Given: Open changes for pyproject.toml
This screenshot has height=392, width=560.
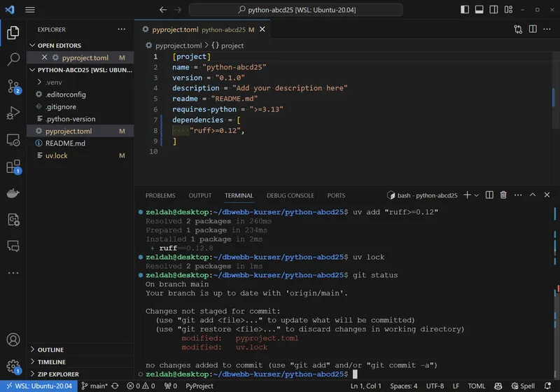Looking at the screenshot, I should [518, 29].
